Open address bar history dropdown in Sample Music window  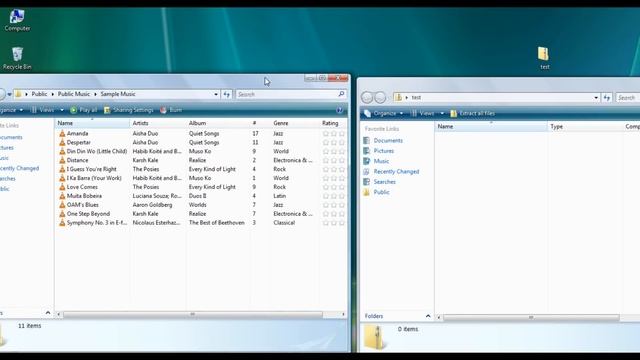coord(216,94)
